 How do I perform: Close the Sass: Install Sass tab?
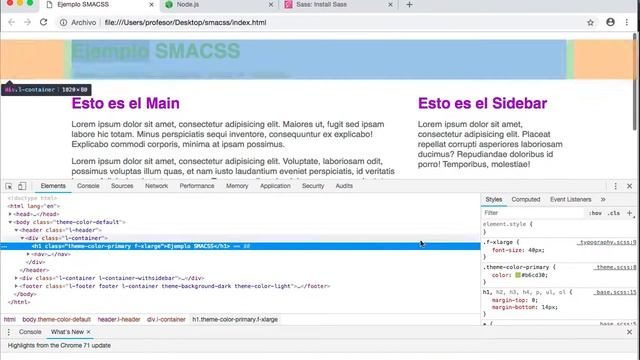click(390, 4)
